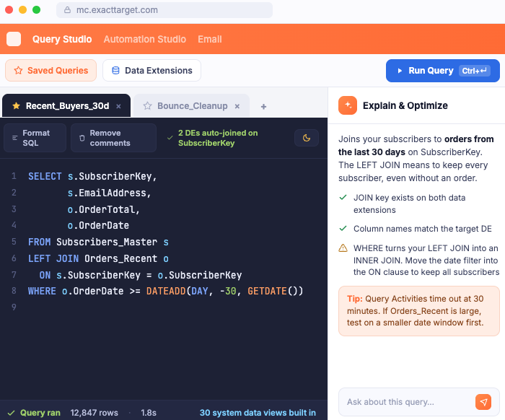This screenshot has width=505, height=420.
Task: Close the Recent_Buyers_30d tab
Action: (118, 106)
